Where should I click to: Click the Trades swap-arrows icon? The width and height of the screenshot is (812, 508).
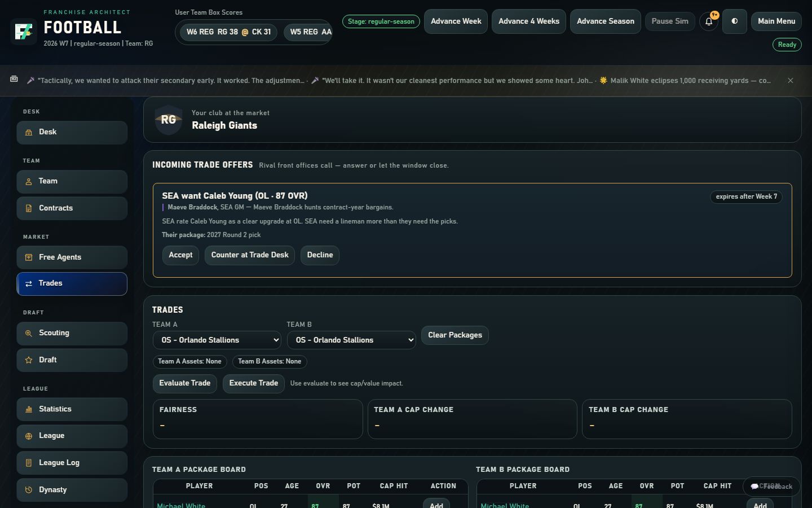(x=29, y=283)
